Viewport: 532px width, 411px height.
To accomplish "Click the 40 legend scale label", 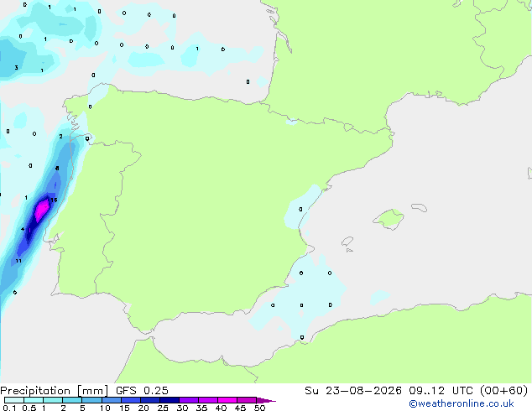I will [221, 408].
